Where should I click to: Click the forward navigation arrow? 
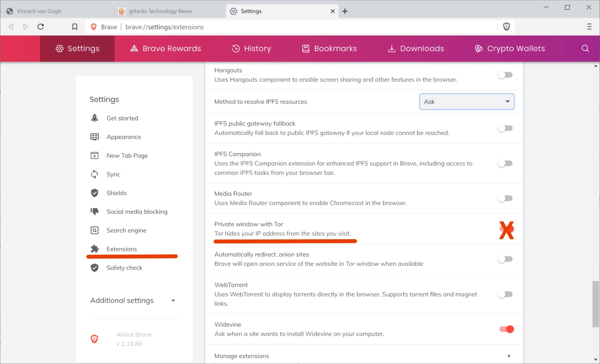(x=25, y=27)
